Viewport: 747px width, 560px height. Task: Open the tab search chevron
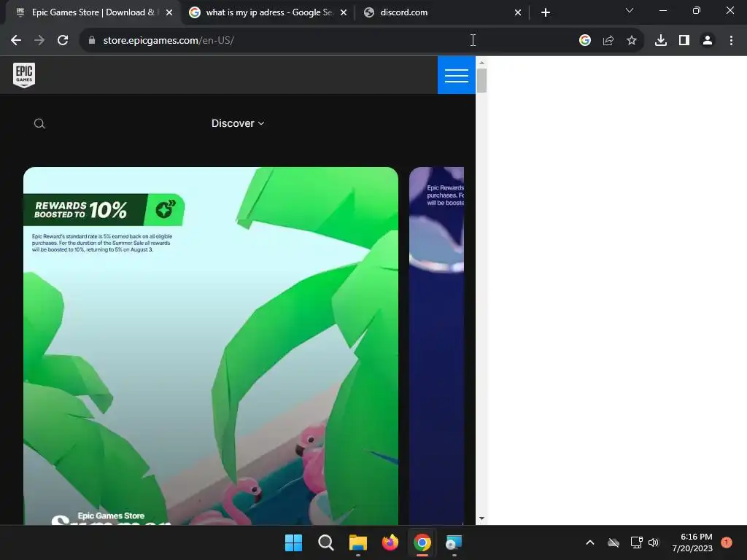click(630, 10)
